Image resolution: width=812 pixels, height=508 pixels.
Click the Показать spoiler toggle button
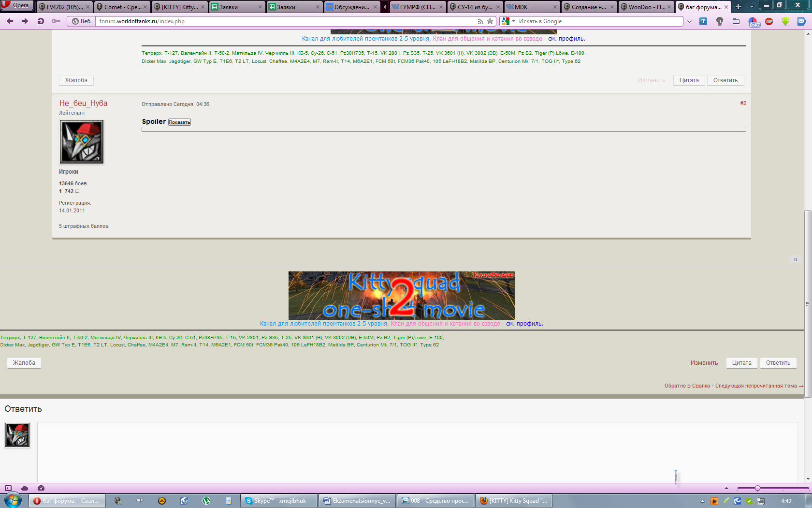(x=179, y=122)
